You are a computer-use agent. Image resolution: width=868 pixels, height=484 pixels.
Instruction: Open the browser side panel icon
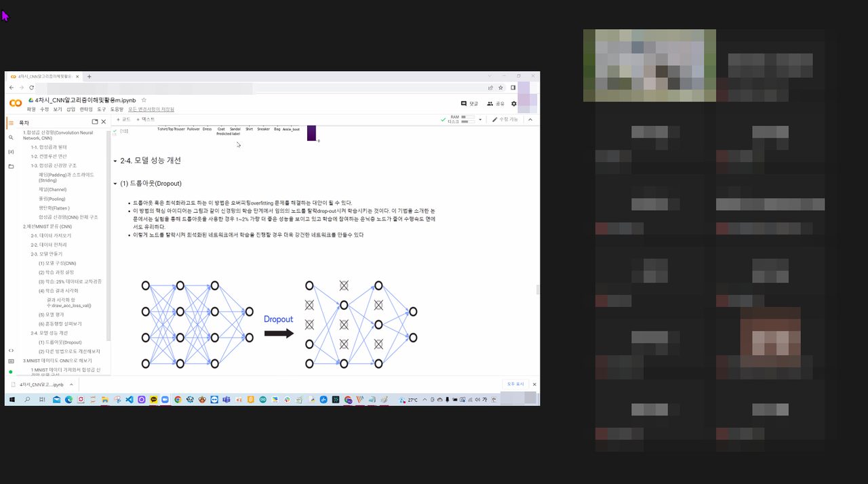point(513,87)
